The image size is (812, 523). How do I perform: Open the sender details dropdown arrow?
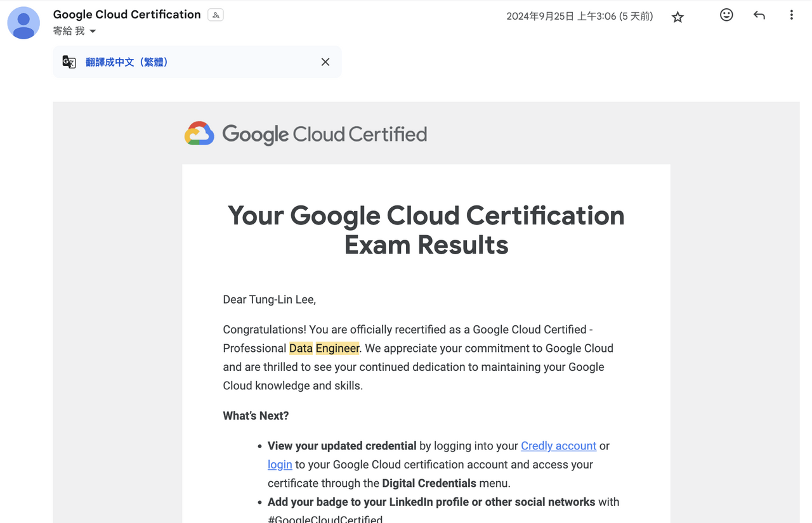(93, 30)
